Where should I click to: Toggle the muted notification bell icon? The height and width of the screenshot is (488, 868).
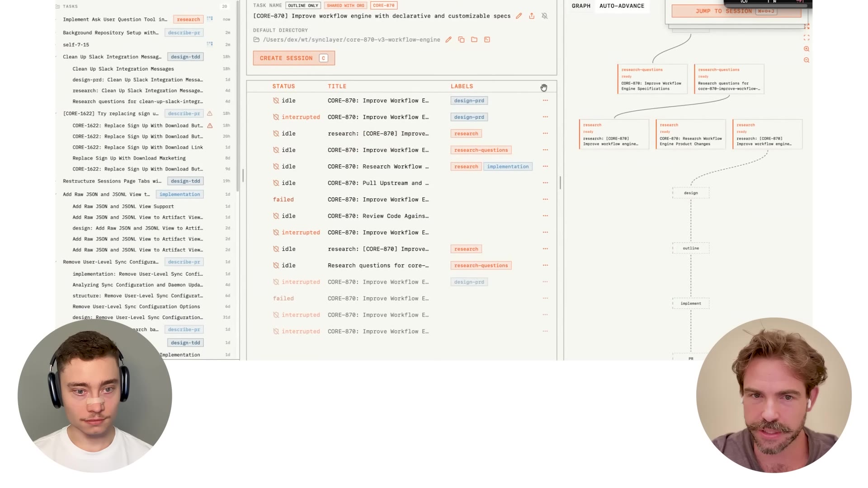pos(545,16)
